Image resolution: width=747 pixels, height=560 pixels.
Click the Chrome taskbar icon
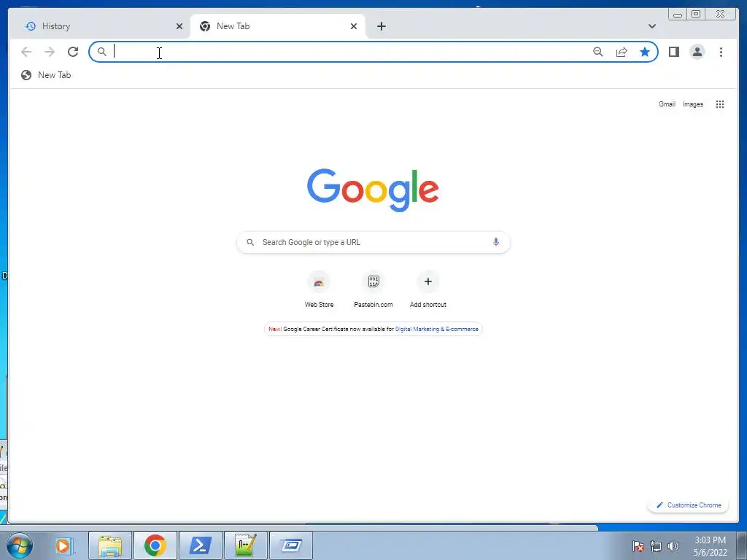click(x=155, y=545)
